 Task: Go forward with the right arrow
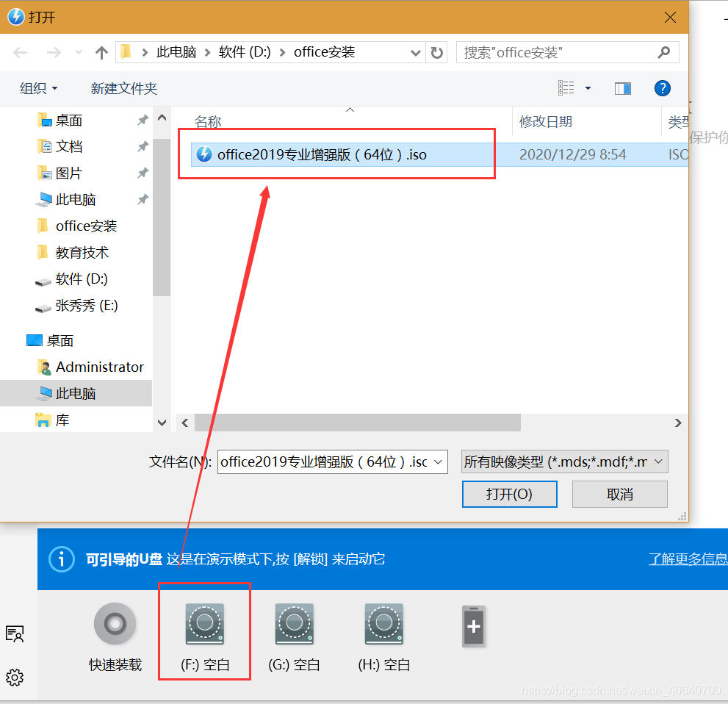click(54, 52)
